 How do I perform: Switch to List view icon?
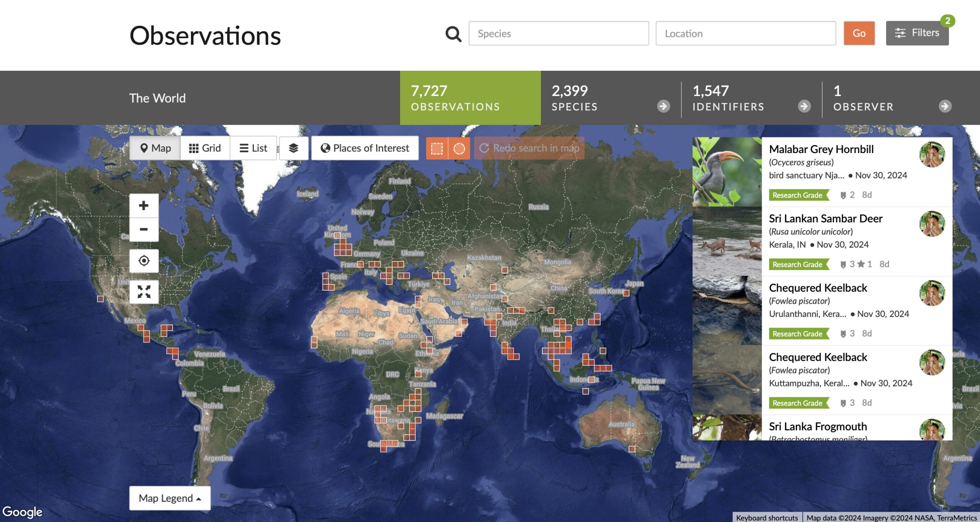tap(253, 148)
